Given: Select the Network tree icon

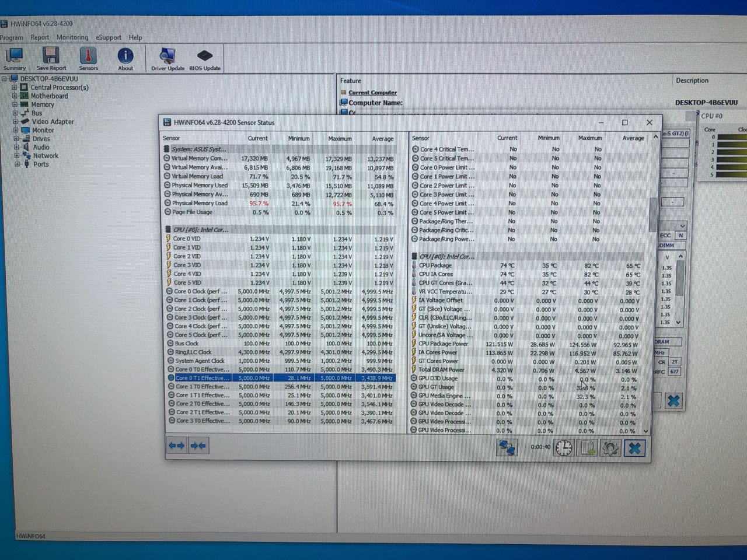Looking at the screenshot, I should [x=26, y=156].
